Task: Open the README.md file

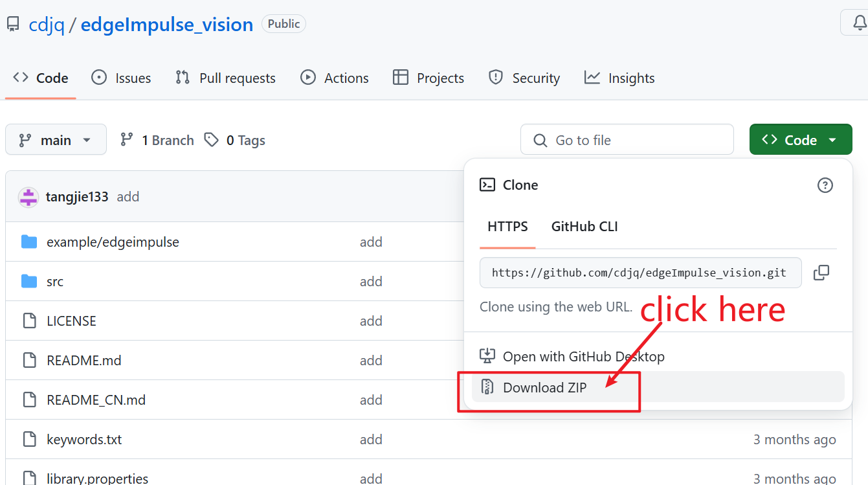Action: tap(84, 361)
